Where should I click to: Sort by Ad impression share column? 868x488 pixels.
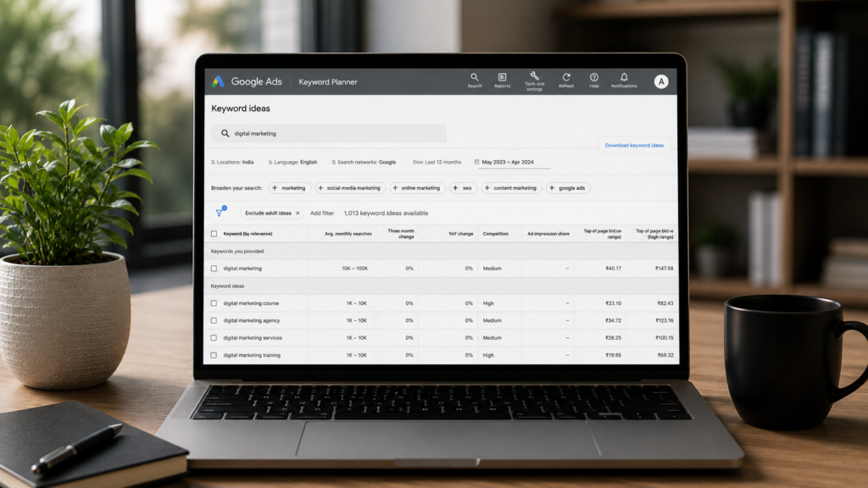[548, 234]
